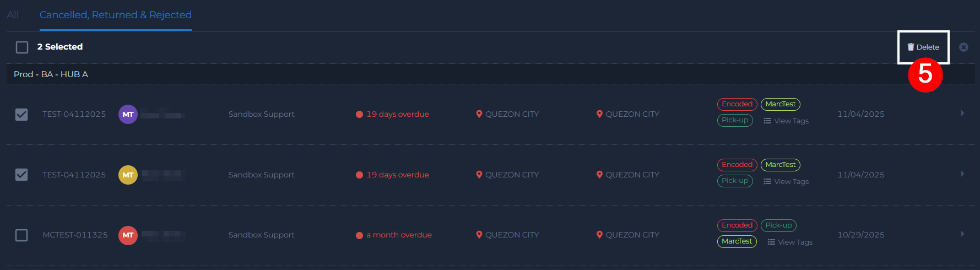
Task: Click View Tags list icon in first row
Action: (x=767, y=121)
